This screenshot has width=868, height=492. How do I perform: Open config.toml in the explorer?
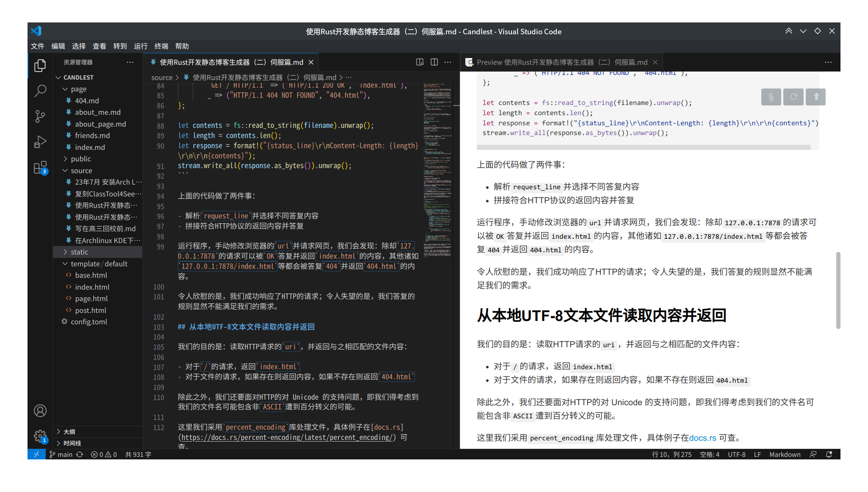tap(89, 322)
